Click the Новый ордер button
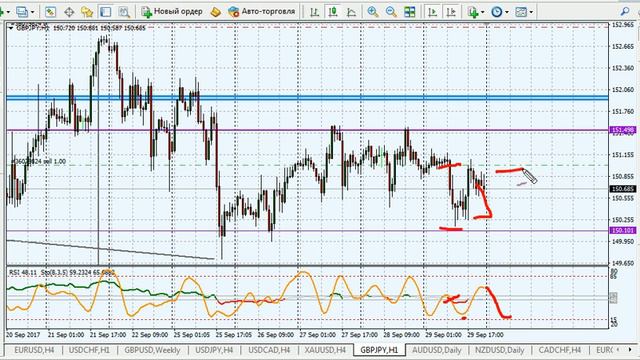 tap(172, 12)
